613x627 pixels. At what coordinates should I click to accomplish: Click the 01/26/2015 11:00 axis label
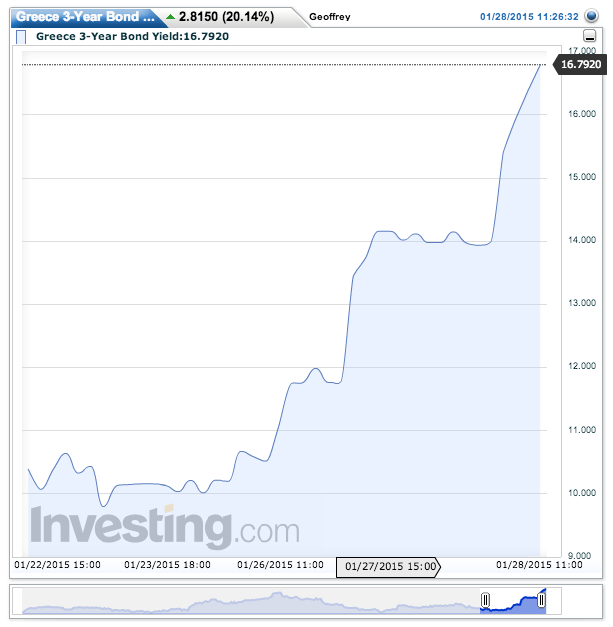click(x=280, y=564)
